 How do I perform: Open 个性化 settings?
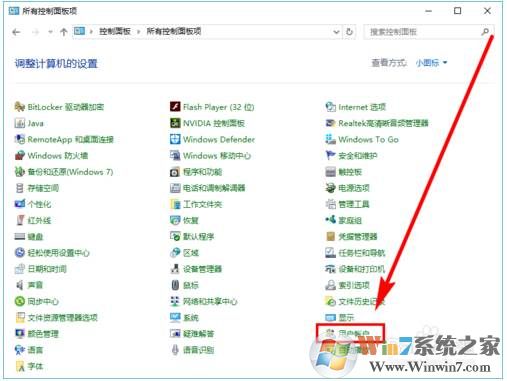coord(33,204)
